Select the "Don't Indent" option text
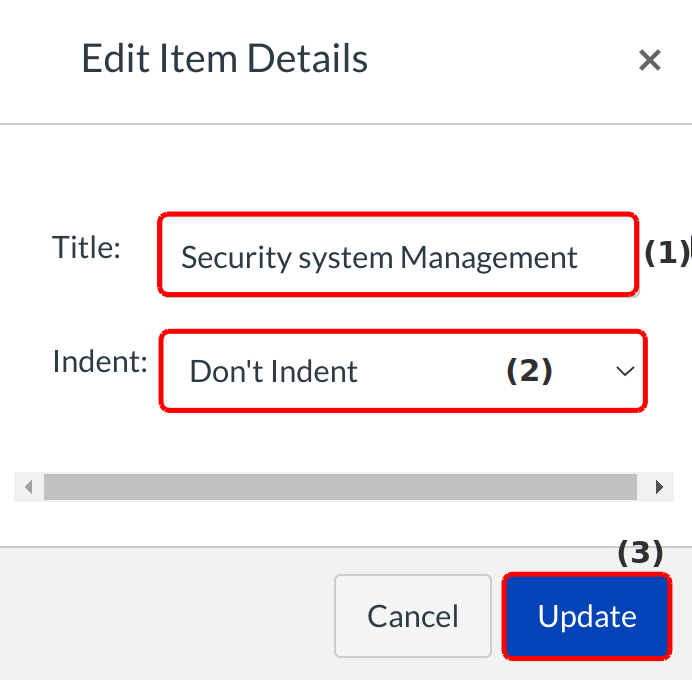692x680 pixels. pyautogui.click(x=273, y=372)
